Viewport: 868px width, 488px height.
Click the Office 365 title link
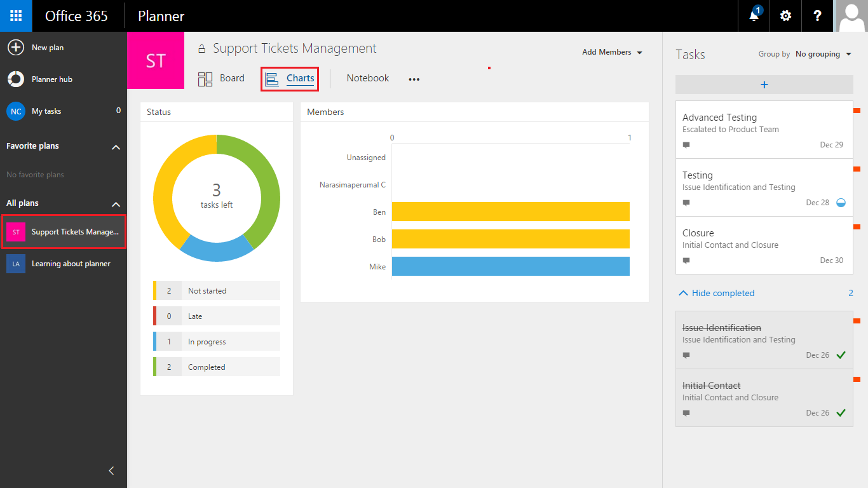click(76, 16)
